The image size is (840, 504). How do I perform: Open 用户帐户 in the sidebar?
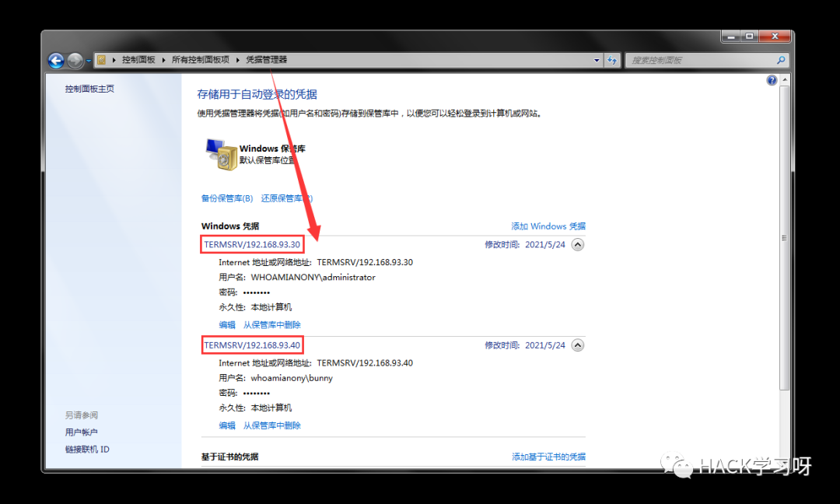pyautogui.click(x=82, y=432)
